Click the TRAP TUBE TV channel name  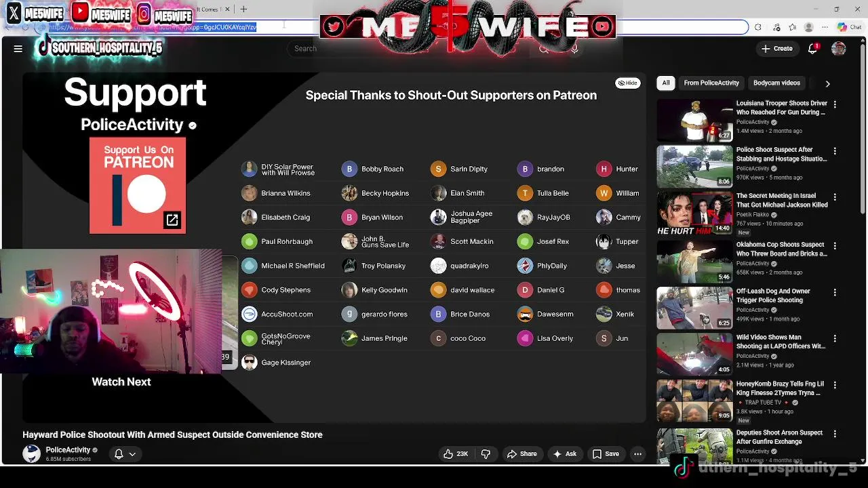tap(763, 403)
